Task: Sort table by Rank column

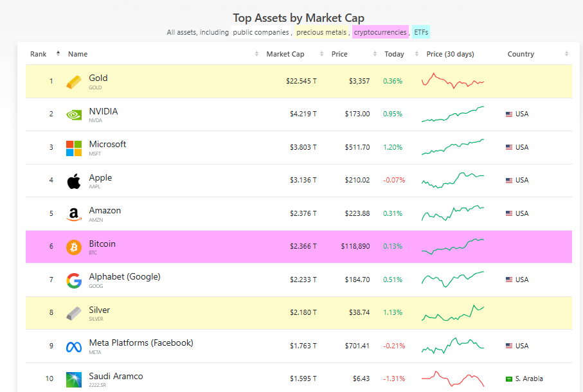Action: [39, 54]
